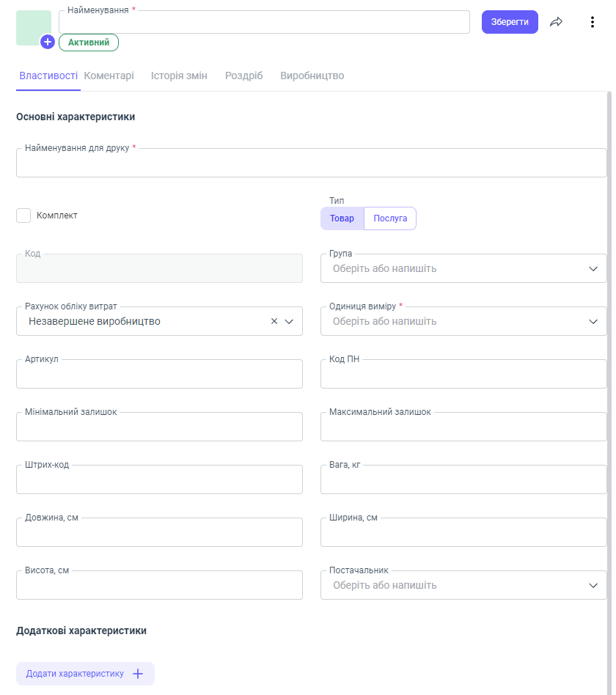The image size is (616, 695).
Task: Click the share arrow icon
Action: pyautogui.click(x=556, y=22)
